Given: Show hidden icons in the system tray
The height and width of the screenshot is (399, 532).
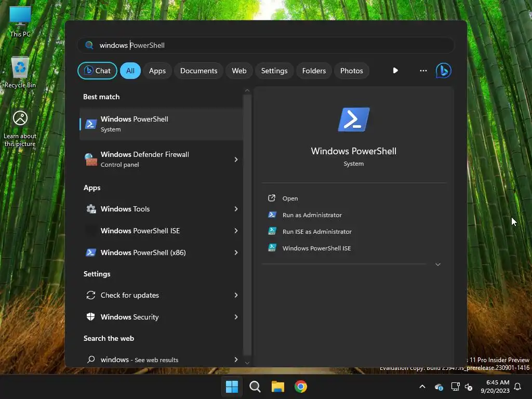Looking at the screenshot, I should (x=422, y=387).
